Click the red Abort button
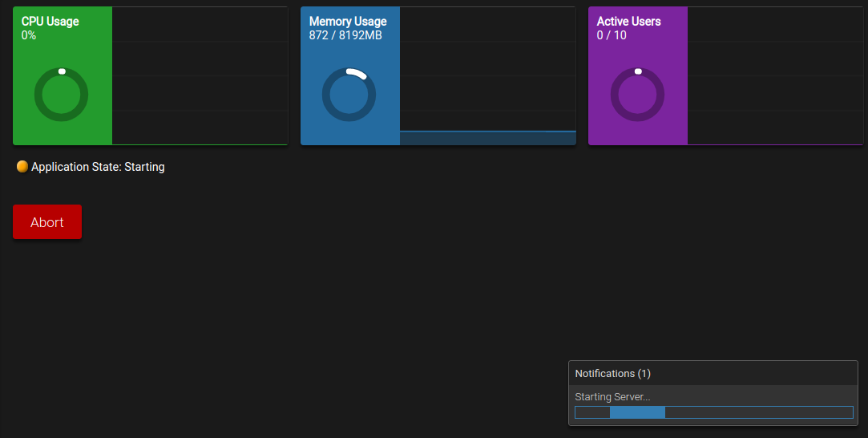Viewport: 868px width, 438px height. 47,222
